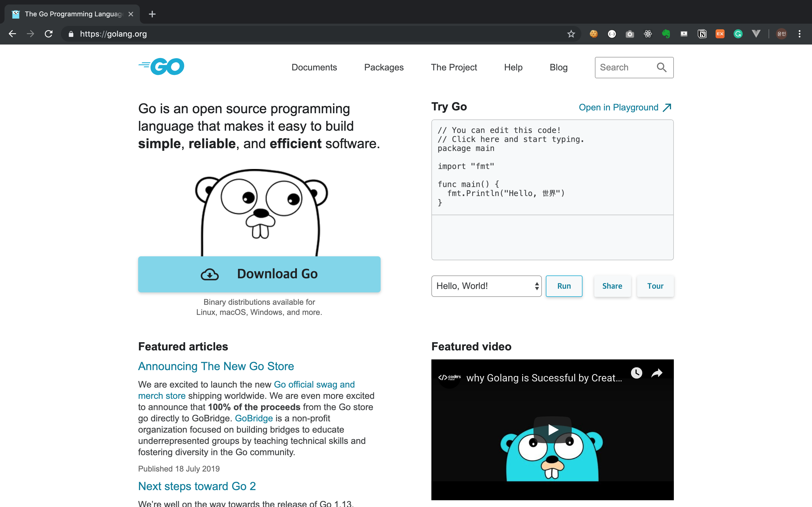Image resolution: width=812 pixels, height=507 pixels.
Task: Open the React Developer Tools extension
Action: tap(648, 34)
